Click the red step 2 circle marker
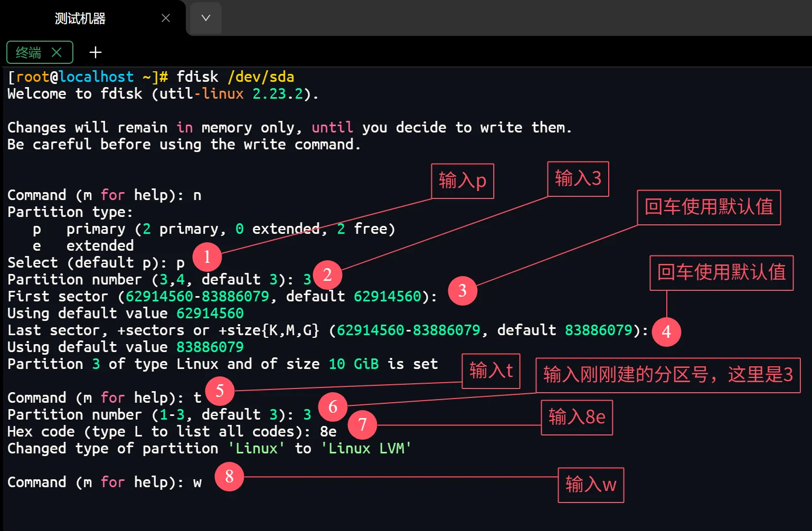The image size is (812, 531). point(327,274)
